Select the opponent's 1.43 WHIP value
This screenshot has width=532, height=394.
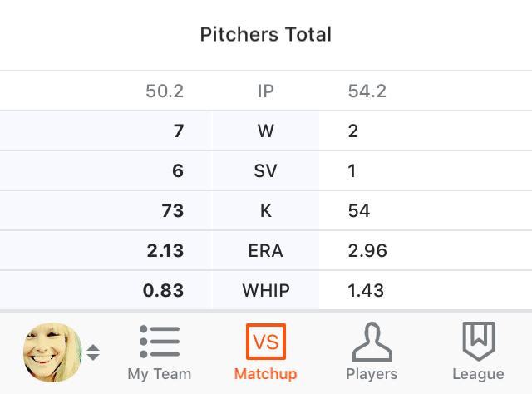366,290
